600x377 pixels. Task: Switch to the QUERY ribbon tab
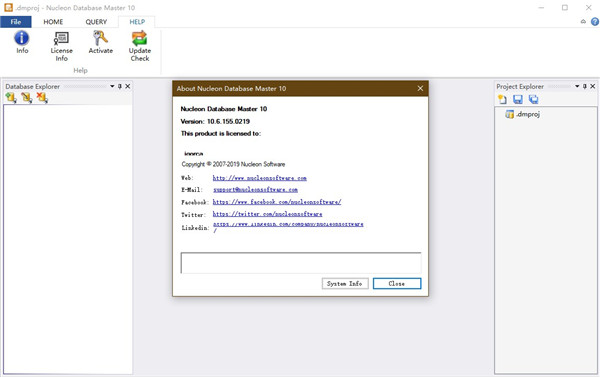point(96,22)
